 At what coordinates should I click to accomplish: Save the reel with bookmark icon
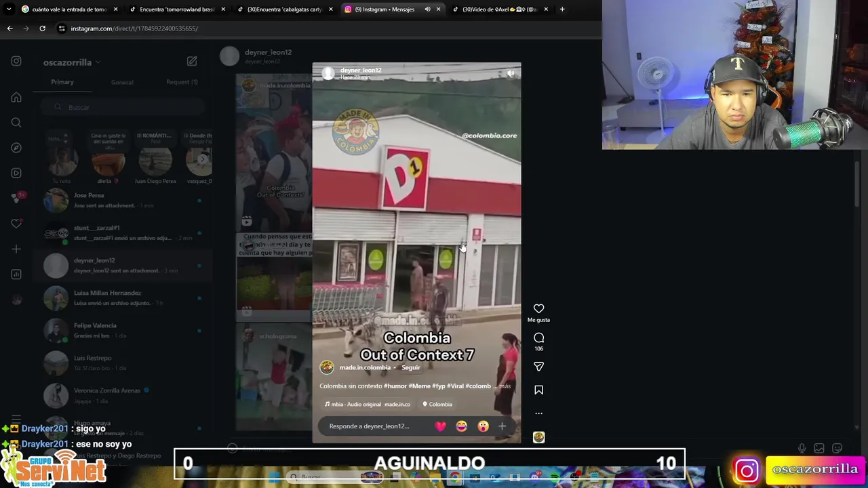pos(538,390)
